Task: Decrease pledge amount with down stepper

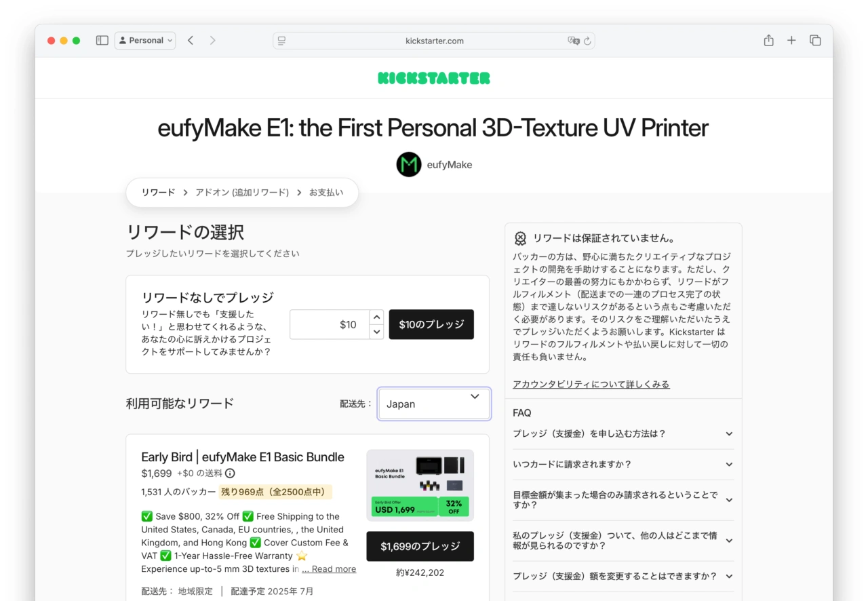Action: pyautogui.click(x=376, y=332)
